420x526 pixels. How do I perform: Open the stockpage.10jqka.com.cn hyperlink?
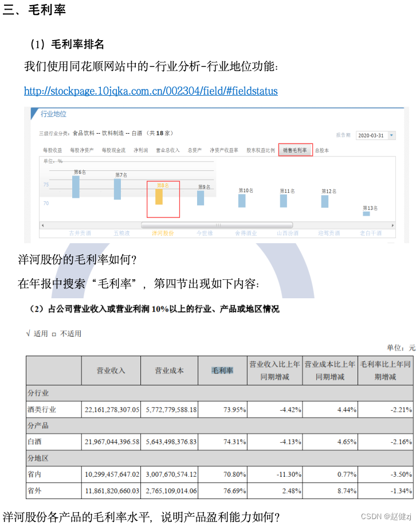point(151,91)
